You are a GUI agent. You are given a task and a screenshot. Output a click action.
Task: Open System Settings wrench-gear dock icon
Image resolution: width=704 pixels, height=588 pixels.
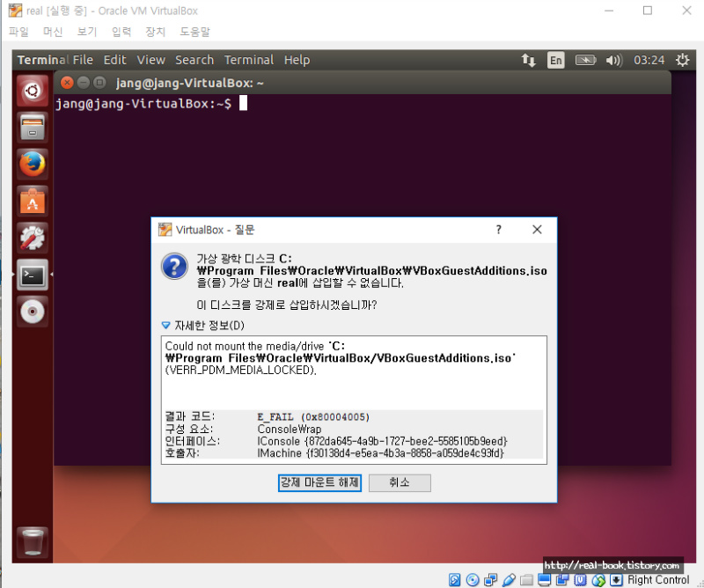coord(33,238)
